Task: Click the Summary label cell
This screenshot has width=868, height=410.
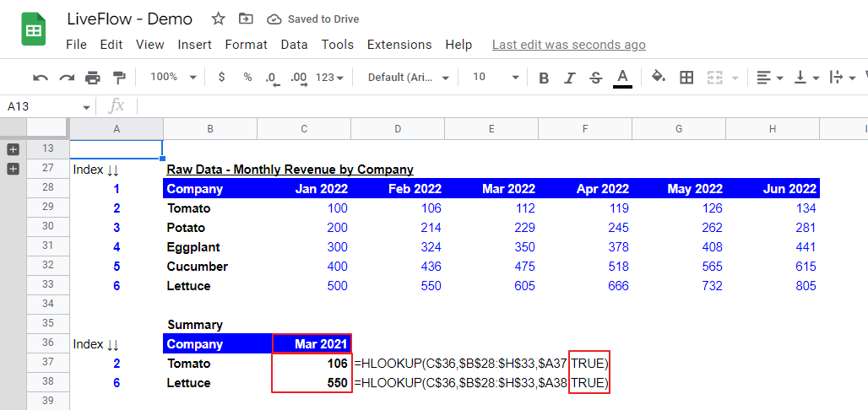Action: 209,324
